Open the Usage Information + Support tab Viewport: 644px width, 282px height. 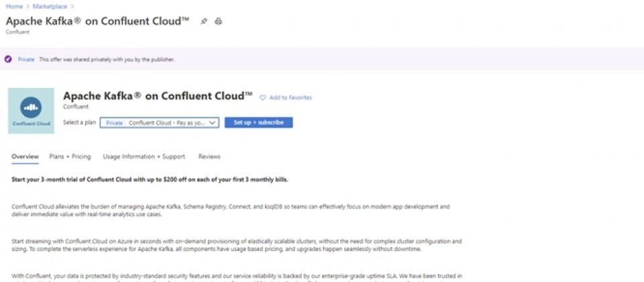(x=144, y=156)
